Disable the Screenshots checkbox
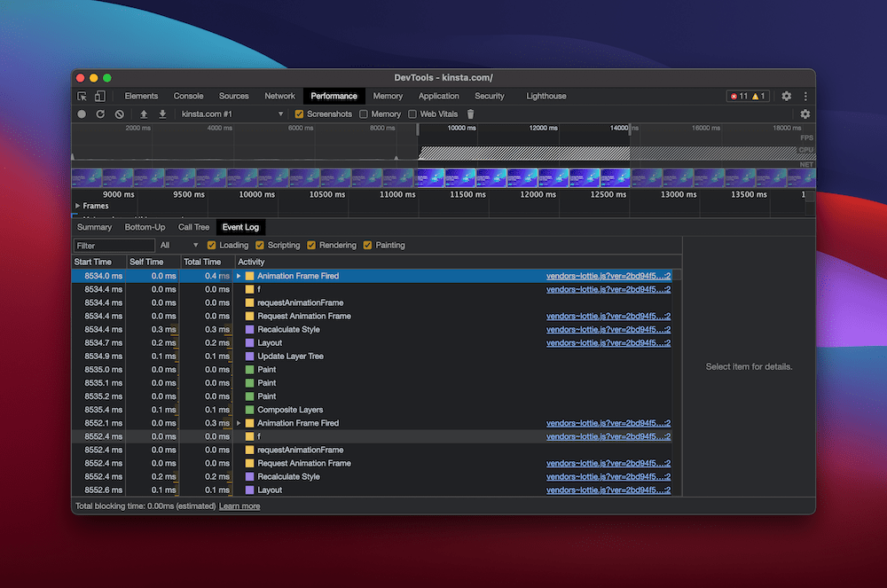 pos(299,114)
